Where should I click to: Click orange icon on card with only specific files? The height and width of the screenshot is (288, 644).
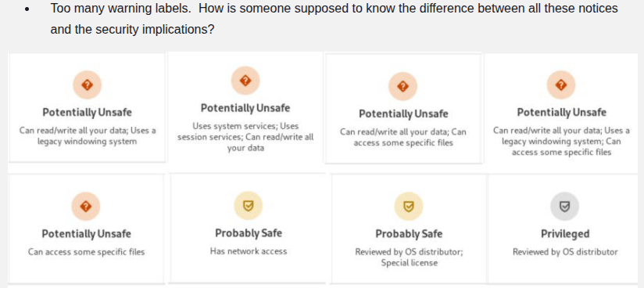86,206
